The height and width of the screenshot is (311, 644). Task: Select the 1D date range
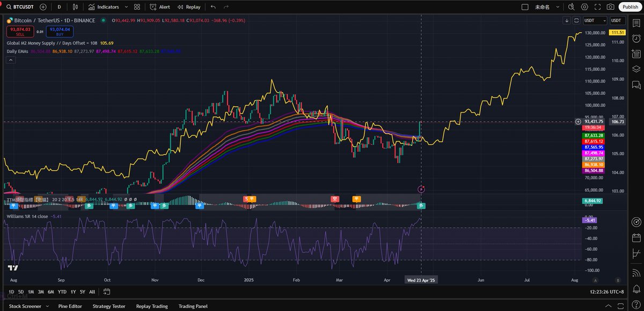pos(11,292)
